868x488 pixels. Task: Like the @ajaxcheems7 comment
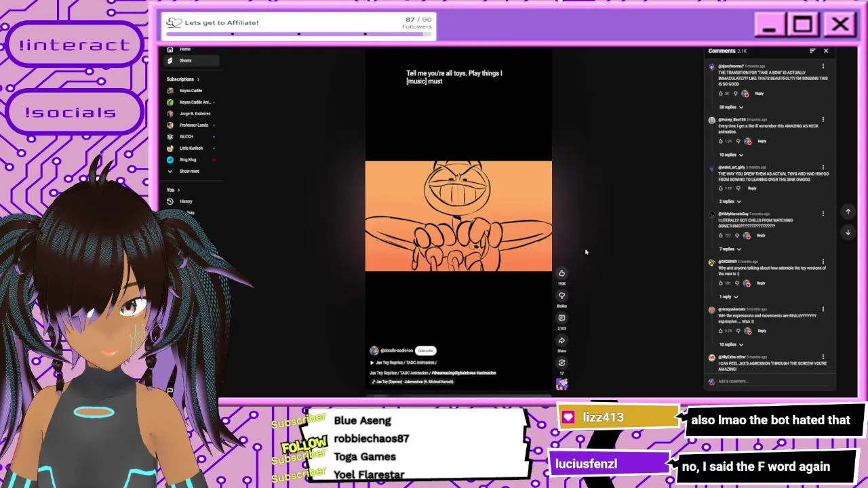point(721,94)
